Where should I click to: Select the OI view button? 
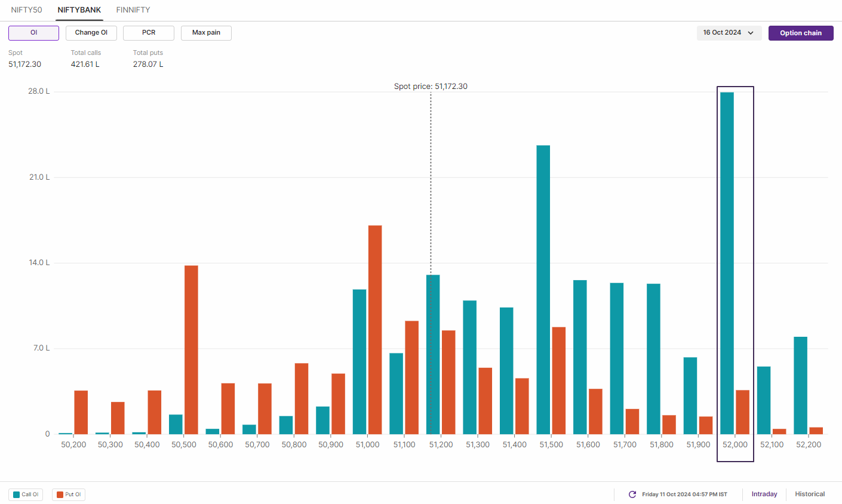[x=33, y=33]
